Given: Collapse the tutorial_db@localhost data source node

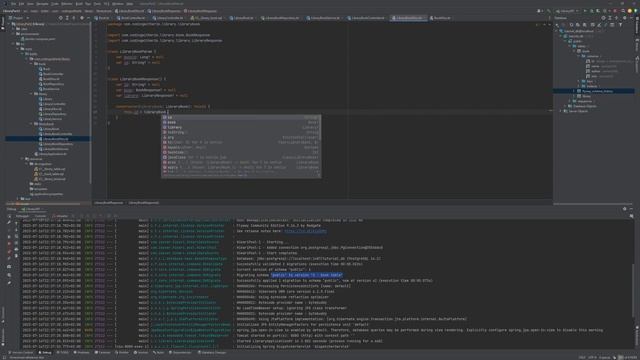Looking at the screenshot, I should (557, 31).
